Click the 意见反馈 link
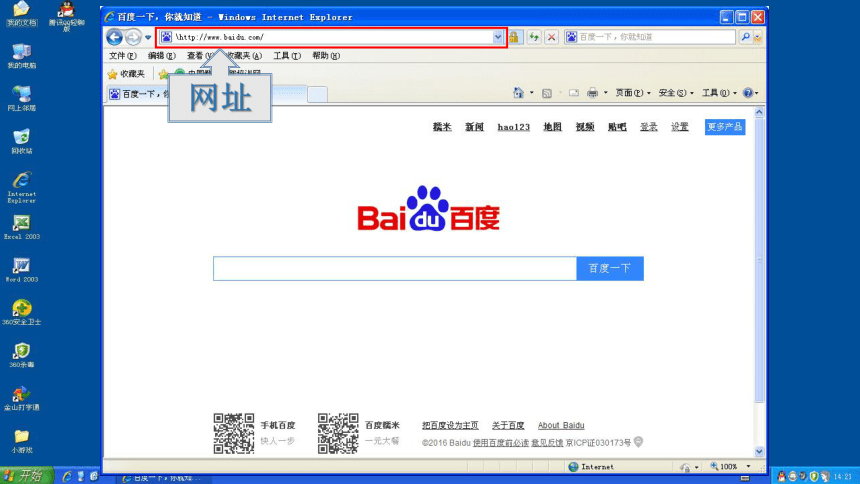 (547, 443)
